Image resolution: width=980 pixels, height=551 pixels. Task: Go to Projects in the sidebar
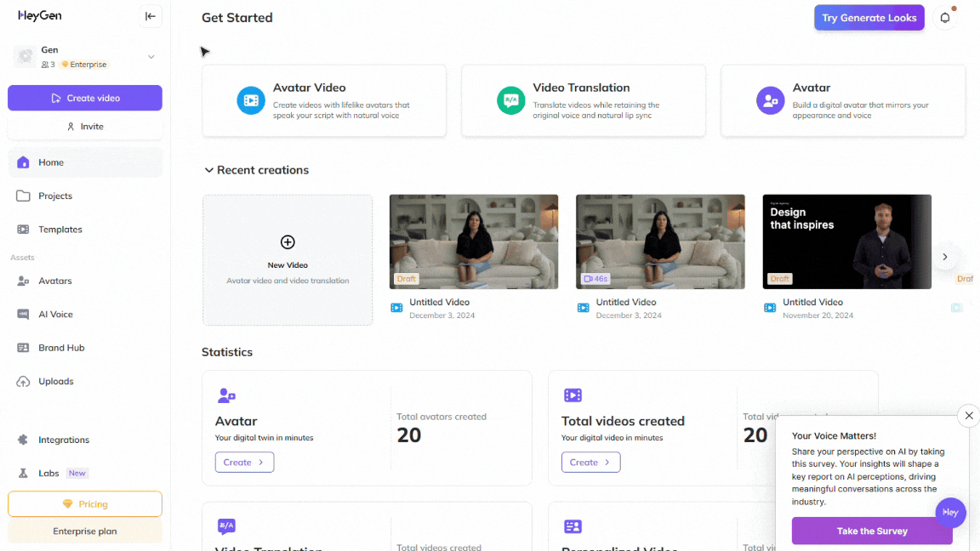point(55,196)
